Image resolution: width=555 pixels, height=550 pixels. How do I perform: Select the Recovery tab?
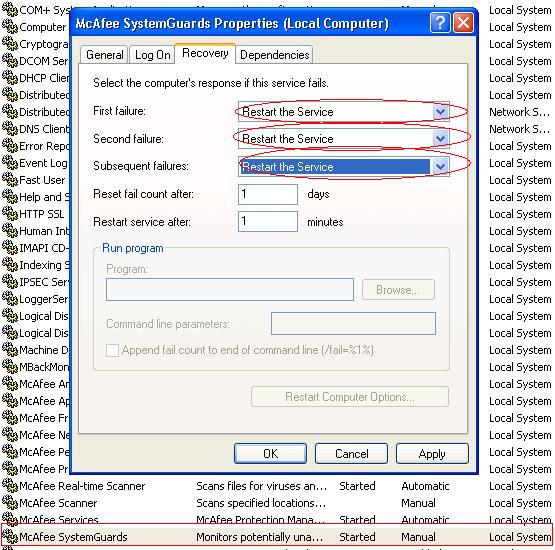(205, 53)
